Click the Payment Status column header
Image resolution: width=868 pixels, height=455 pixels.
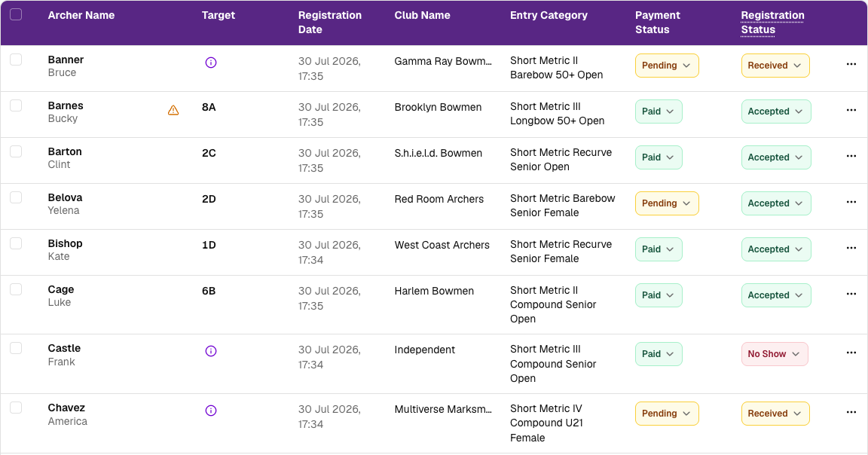(658, 22)
